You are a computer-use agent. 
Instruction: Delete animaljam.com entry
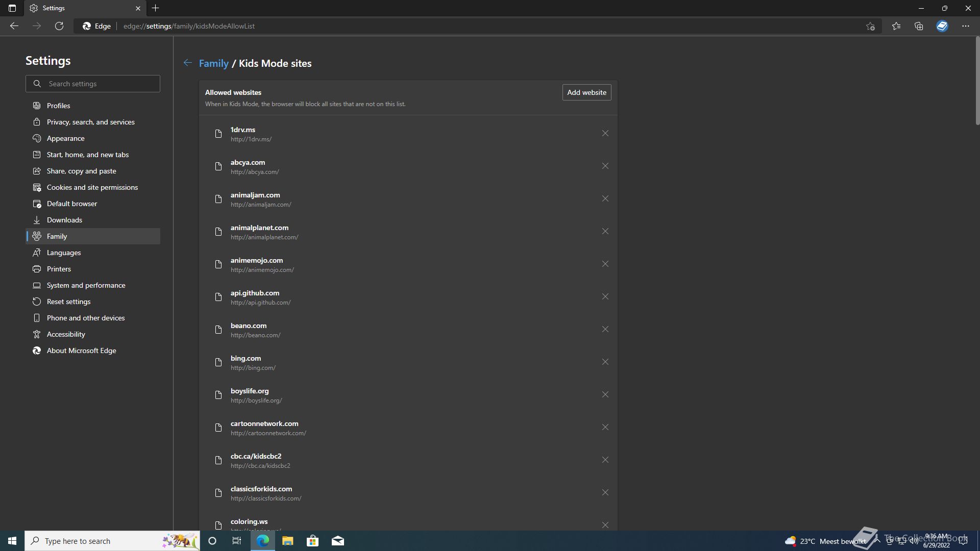pyautogui.click(x=605, y=199)
